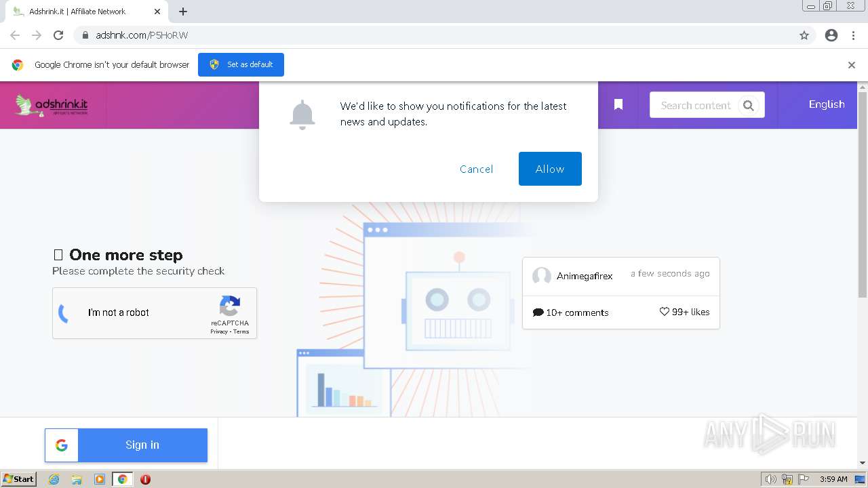
Task: Click Set as default button
Action: click(x=241, y=64)
